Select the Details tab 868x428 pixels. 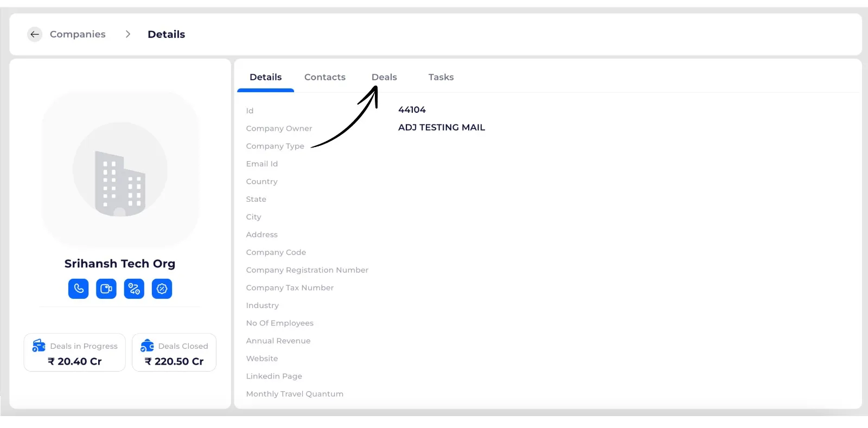tap(266, 77)
